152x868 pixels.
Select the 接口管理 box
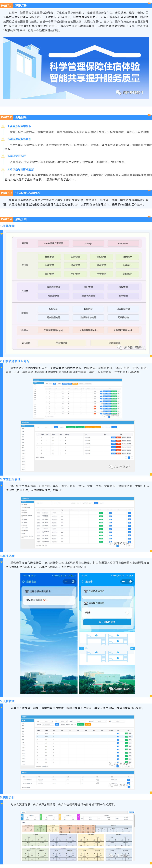(x=88, y=287)
